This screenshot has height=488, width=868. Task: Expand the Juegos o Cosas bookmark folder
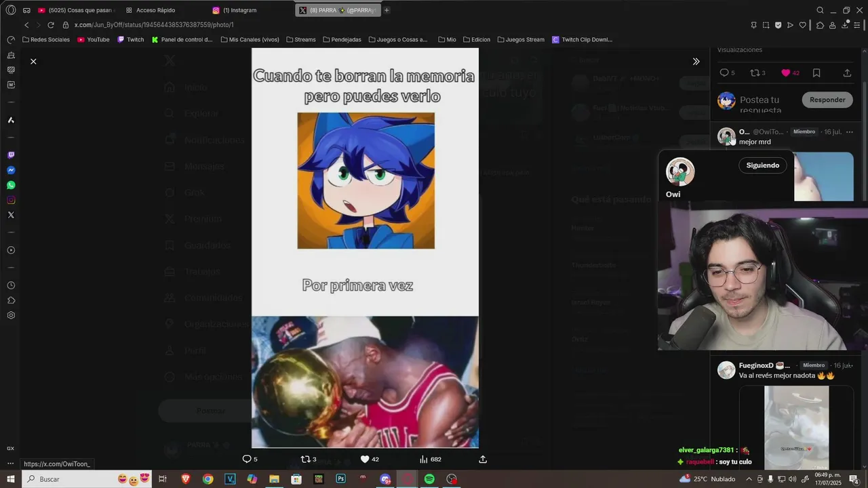398,40
